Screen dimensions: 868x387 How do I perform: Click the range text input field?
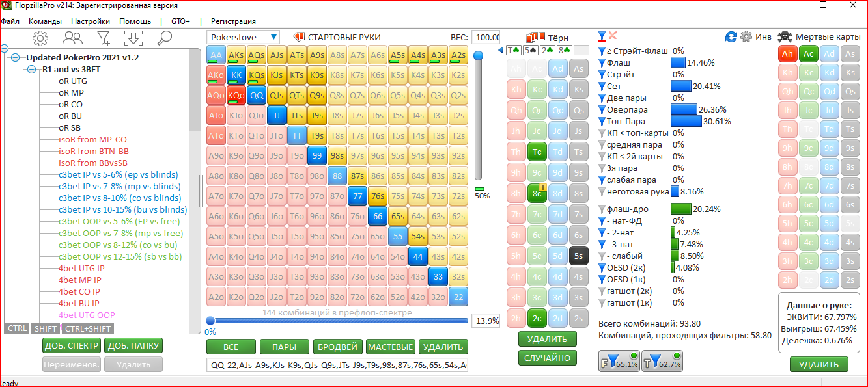(337, 365)
